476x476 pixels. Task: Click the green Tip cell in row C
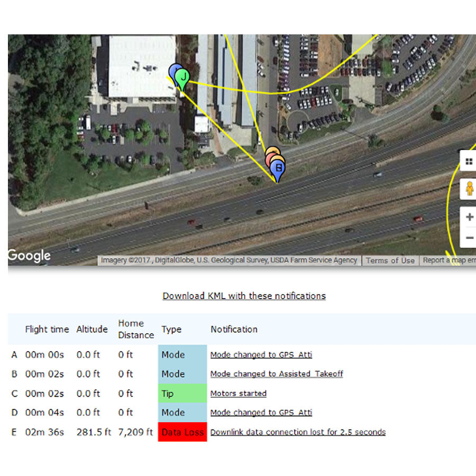(x=182, y=393)
